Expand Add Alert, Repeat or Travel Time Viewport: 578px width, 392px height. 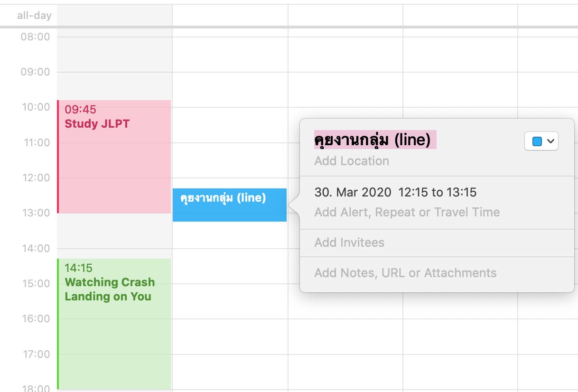tap(407, 212)
